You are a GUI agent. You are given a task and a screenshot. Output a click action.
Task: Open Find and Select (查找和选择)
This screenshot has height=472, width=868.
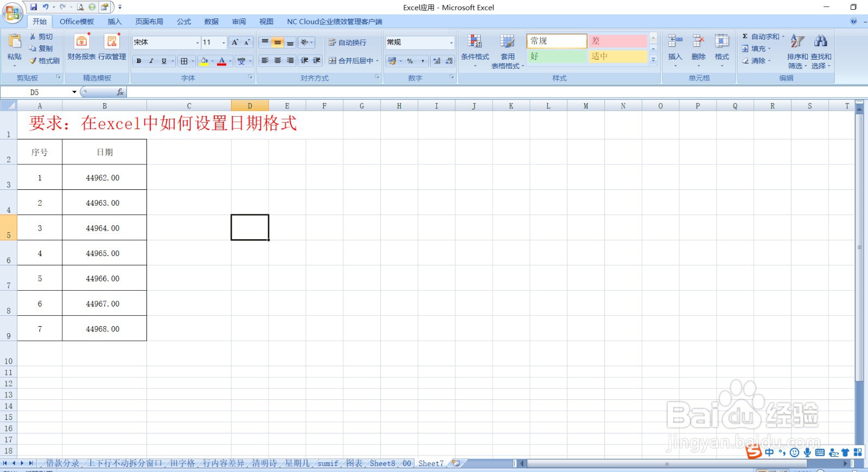(x=821, y=51)
